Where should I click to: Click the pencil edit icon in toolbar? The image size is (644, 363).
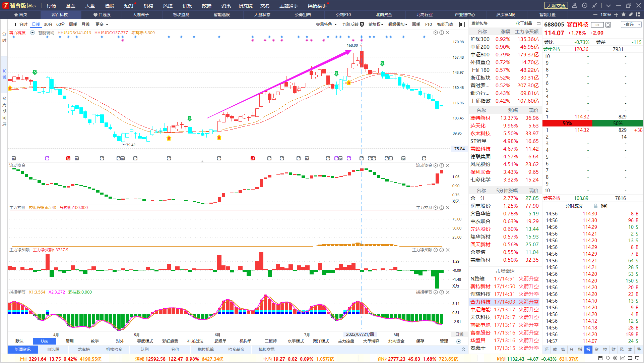[x=631, y=14]
